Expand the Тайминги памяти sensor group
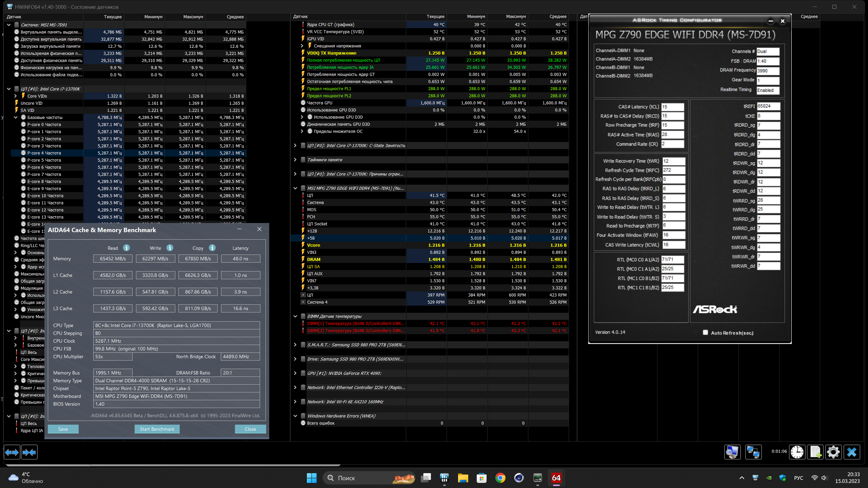This screenshot has width=868, height=488. 295,160
